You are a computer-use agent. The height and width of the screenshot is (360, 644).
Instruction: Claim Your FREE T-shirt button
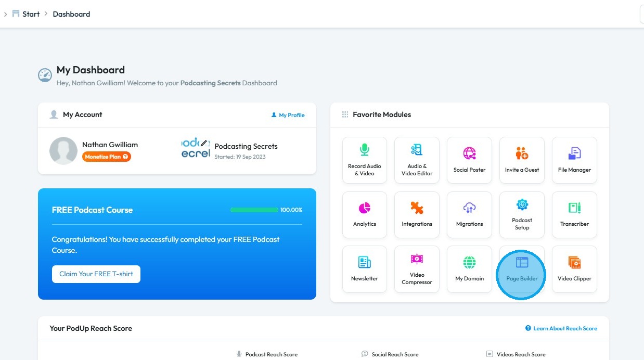pos(96,274)
